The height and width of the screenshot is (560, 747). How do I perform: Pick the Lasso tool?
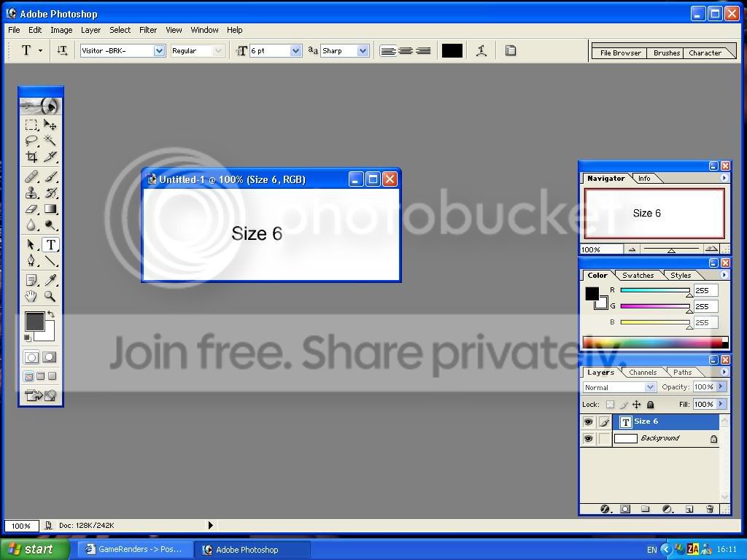coord(31,141)
